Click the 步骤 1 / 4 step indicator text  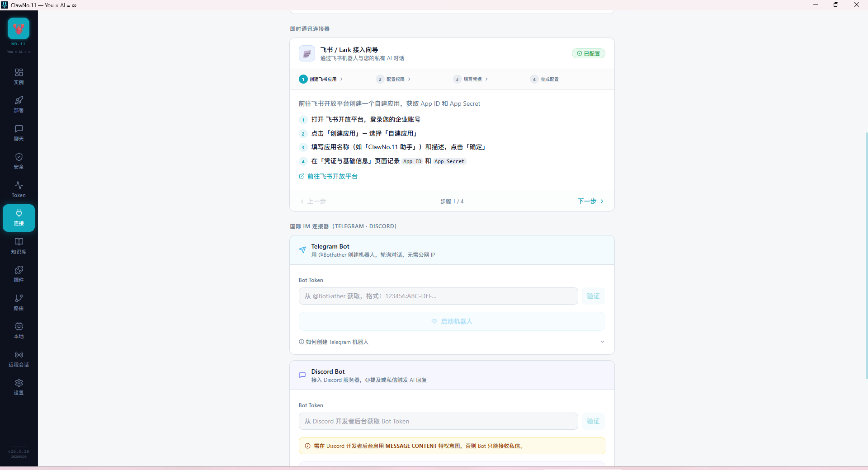click(452, 202)
